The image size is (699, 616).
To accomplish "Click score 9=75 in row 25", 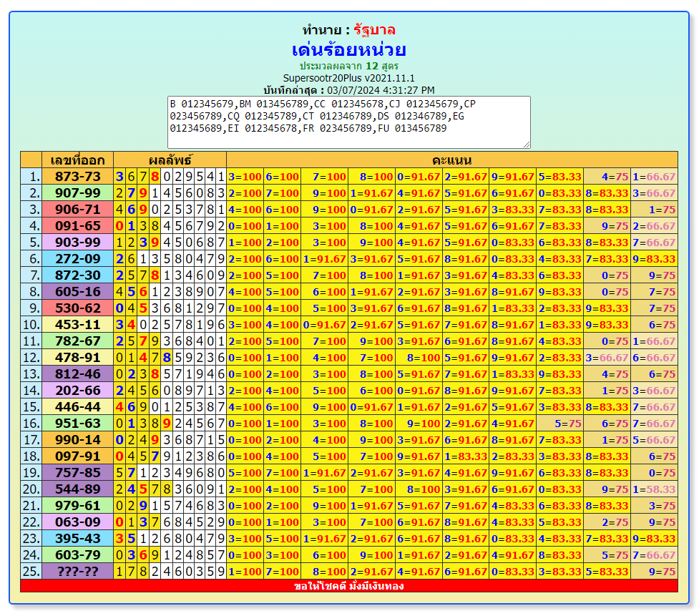I will 654,572.
